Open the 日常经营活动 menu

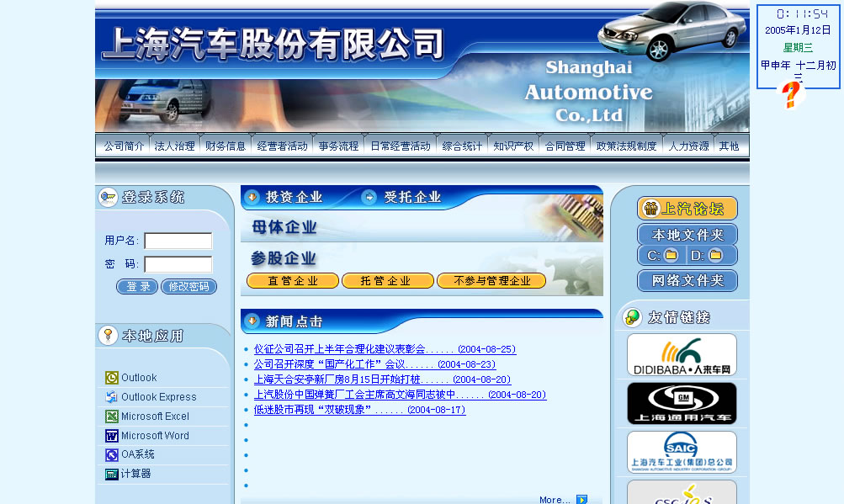pos(401,146)
